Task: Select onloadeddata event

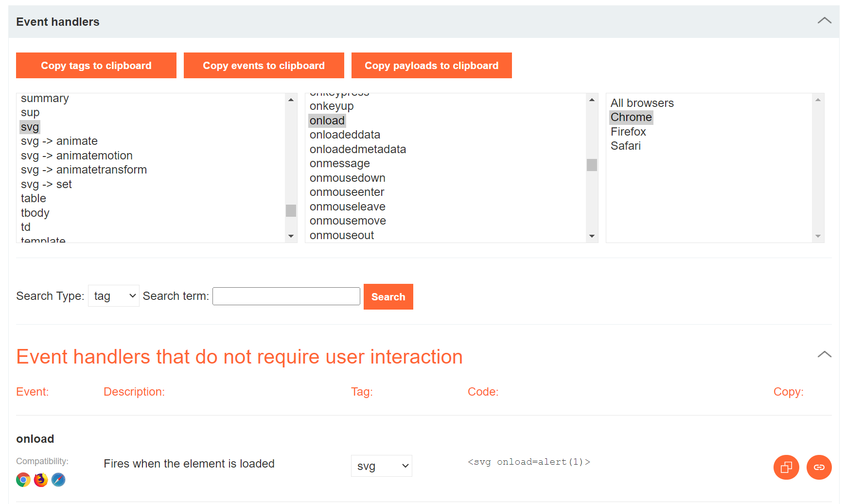Action: pos(345,135)
